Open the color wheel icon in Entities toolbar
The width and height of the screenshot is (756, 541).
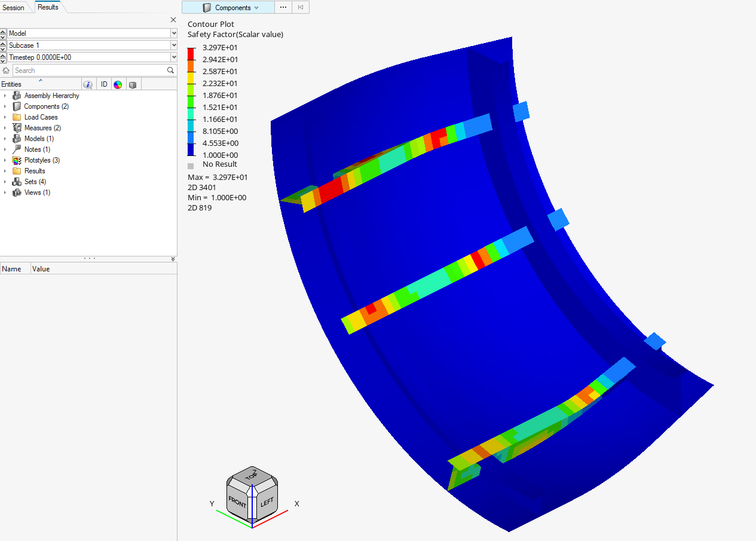click(x=118, y=84)
